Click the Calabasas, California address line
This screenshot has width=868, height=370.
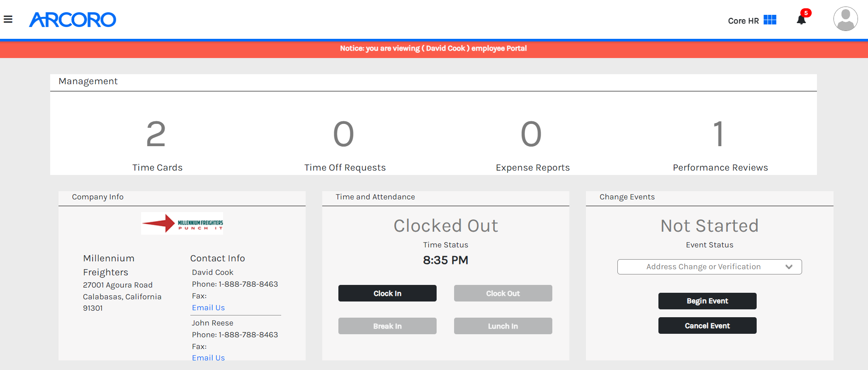coord(122,297)
